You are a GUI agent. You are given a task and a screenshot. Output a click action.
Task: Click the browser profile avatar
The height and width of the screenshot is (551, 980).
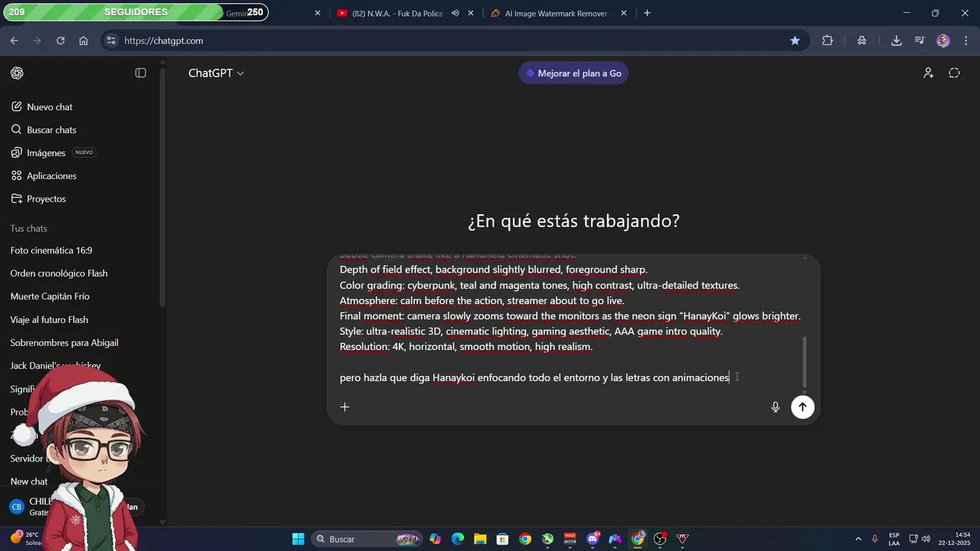pyautogui.click(x=943, y=41)
